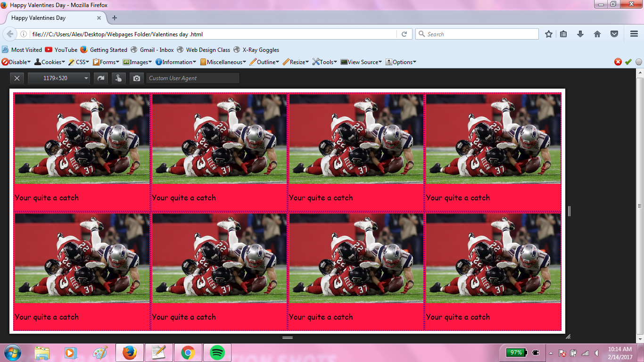Open the Pocket icon
644x362 pixels.
[614, 34]
